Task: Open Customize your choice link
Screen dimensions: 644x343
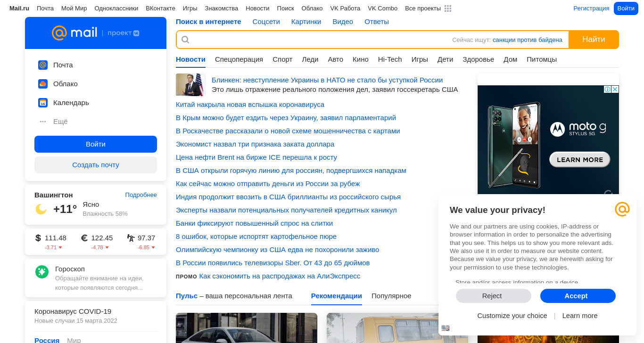Action: pyautogui.click(x=512, y=316)
